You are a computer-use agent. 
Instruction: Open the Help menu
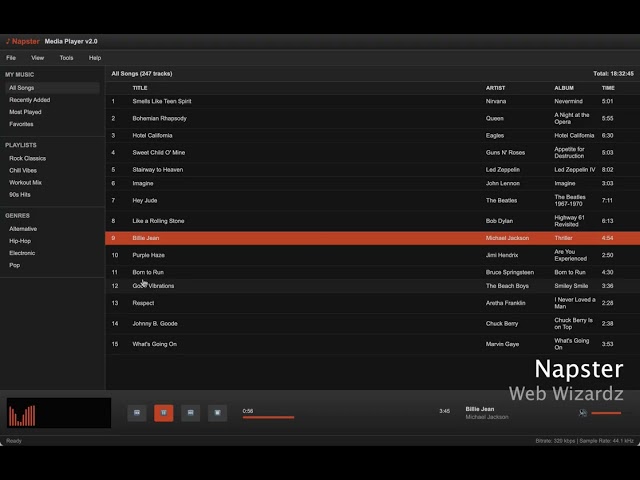(x=95, y=58)
